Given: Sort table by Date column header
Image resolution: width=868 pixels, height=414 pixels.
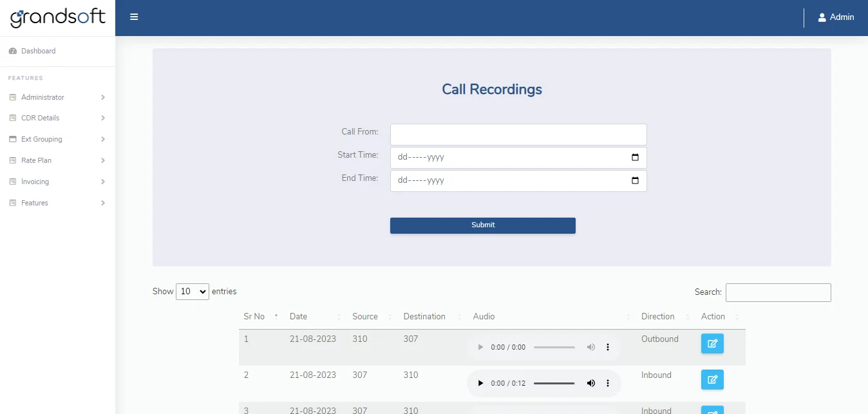Looking at the screenshot, I should coord(299,317).
